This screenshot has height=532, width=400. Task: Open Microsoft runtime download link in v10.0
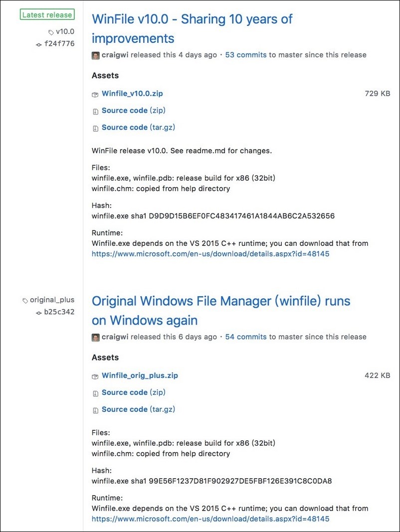point(210,254)
